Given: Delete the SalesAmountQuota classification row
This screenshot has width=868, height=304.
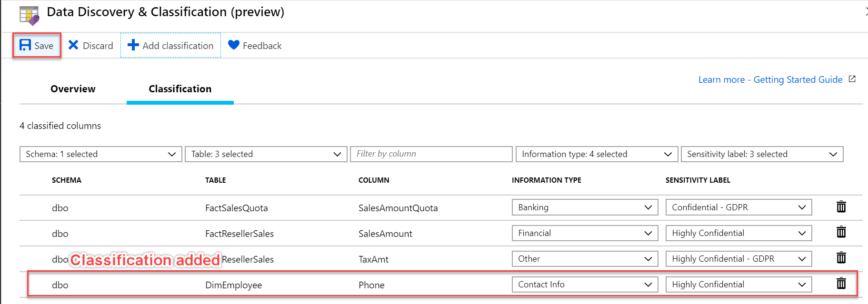Looking at the screenshot, I should [841, 207].
